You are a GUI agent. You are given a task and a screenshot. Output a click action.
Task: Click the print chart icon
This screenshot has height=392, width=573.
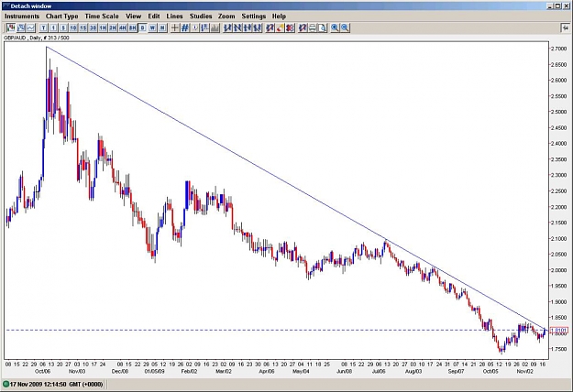(x=313, y=27)
